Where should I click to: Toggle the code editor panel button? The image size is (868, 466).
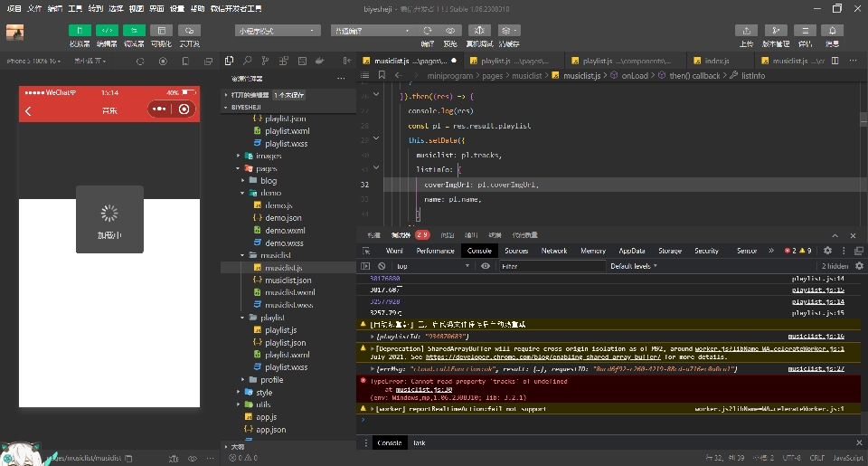107,31
